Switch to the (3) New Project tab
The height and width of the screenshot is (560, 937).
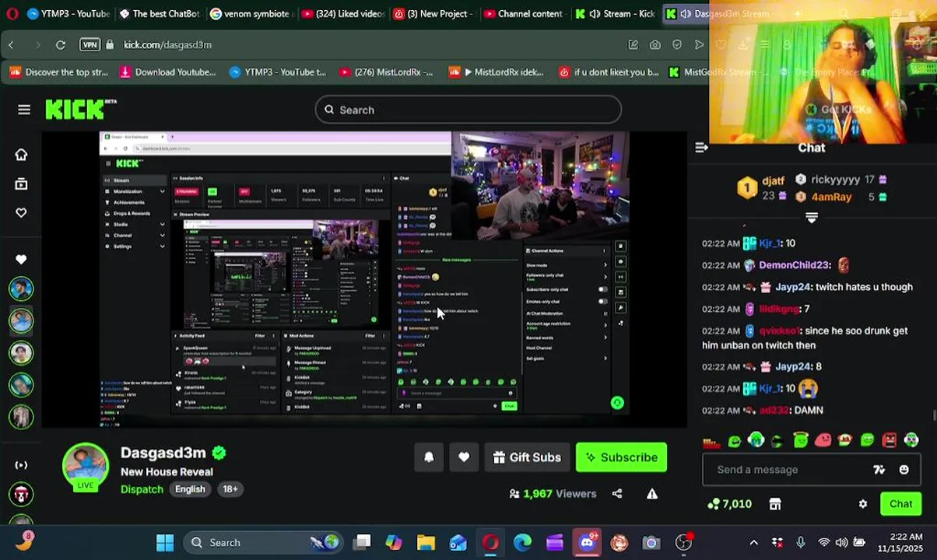point(433,14)
